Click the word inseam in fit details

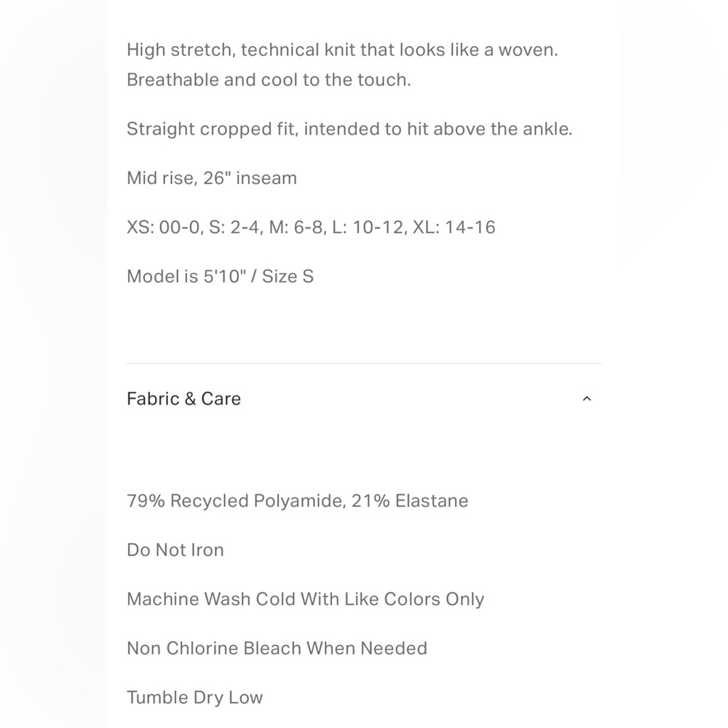point(266,178)
